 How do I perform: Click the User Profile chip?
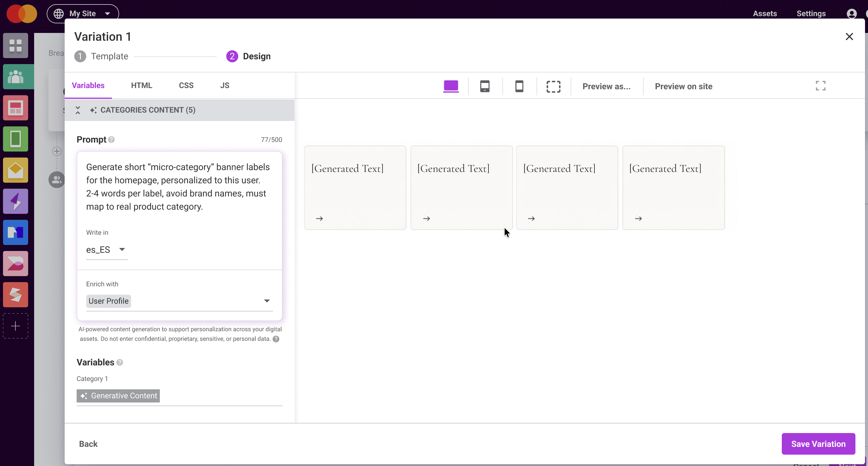coord(108,301)
